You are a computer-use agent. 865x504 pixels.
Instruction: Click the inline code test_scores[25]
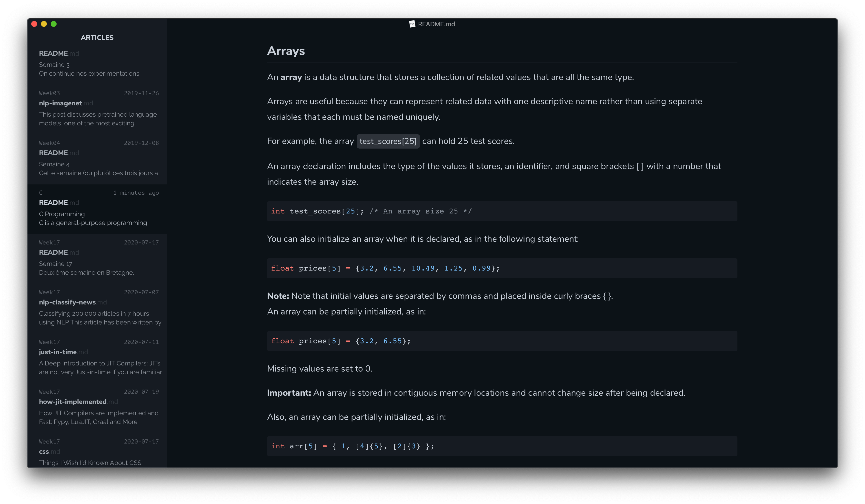coord(388,141)
